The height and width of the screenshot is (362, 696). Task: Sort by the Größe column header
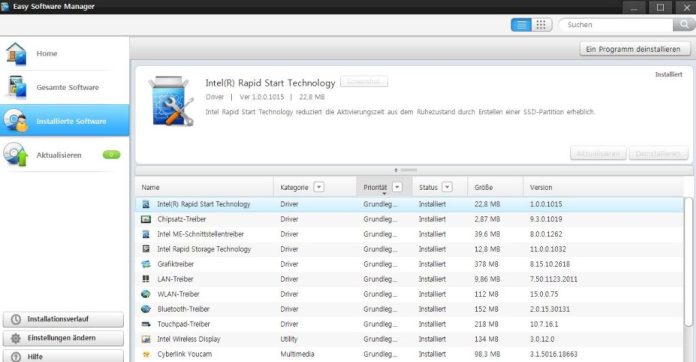pyautogui.click(x=495, y=187)
